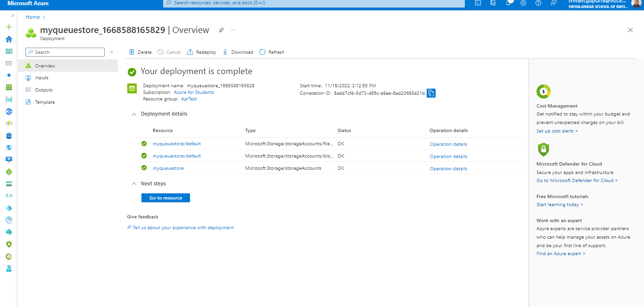The image size is (644, 307).
Task: Open Operation details for blob services row
Action: (448, 156)
